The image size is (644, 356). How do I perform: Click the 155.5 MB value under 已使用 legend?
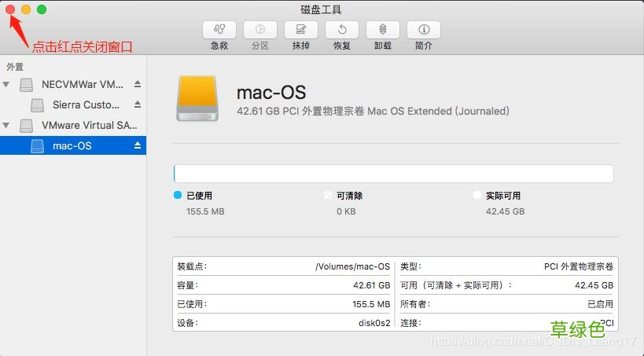205,212
